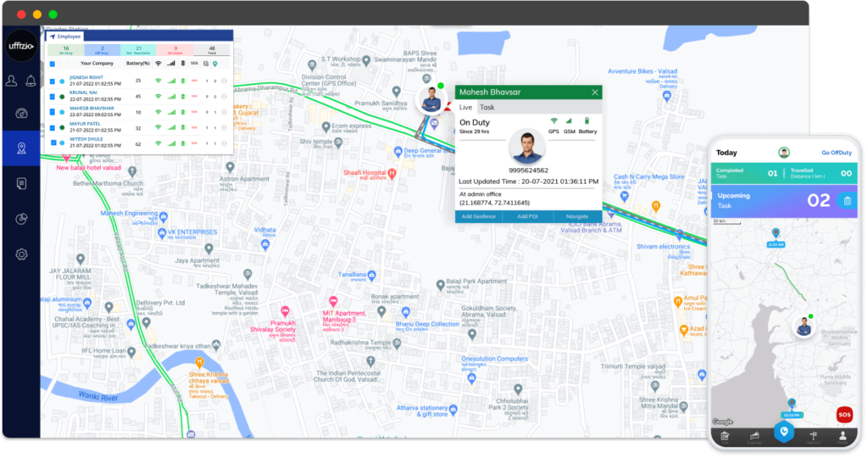This screenshot has height=458, width=868.
Task: Click the wifi icon in JIGNESH ROHIT row
Action: [159, 81]
